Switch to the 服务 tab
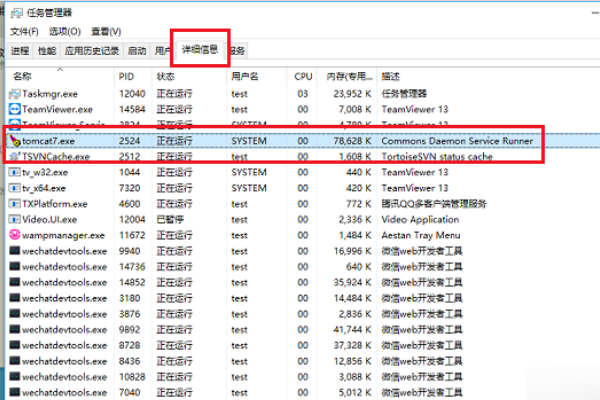Viewport: 600px width, 400px height. pos(238,51)
